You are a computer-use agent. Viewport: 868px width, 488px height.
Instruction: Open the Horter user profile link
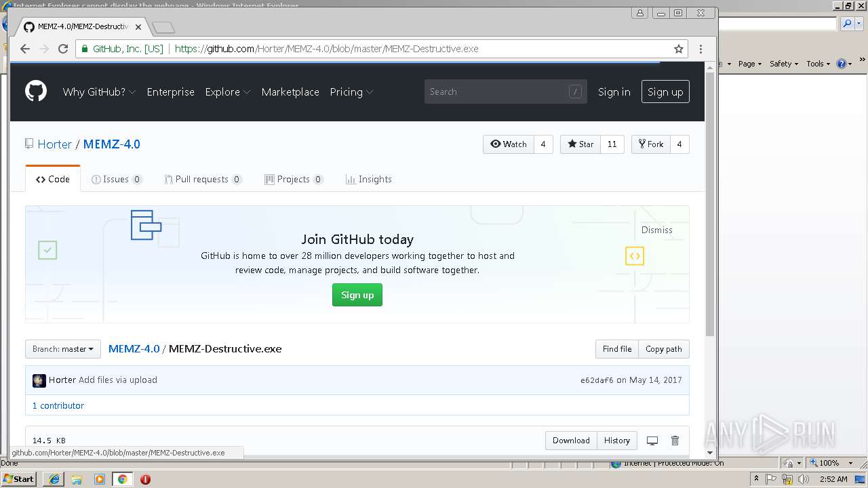pos(54,144)
